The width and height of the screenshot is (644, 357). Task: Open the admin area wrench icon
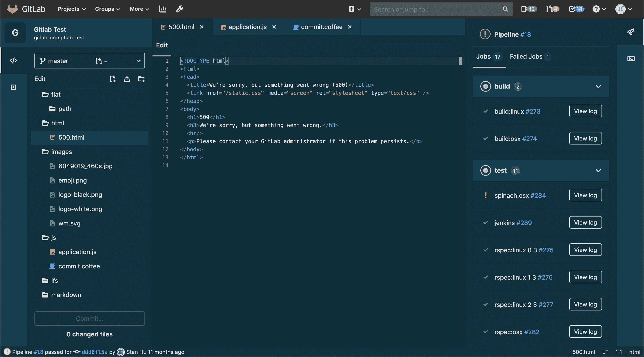(180, 9)
